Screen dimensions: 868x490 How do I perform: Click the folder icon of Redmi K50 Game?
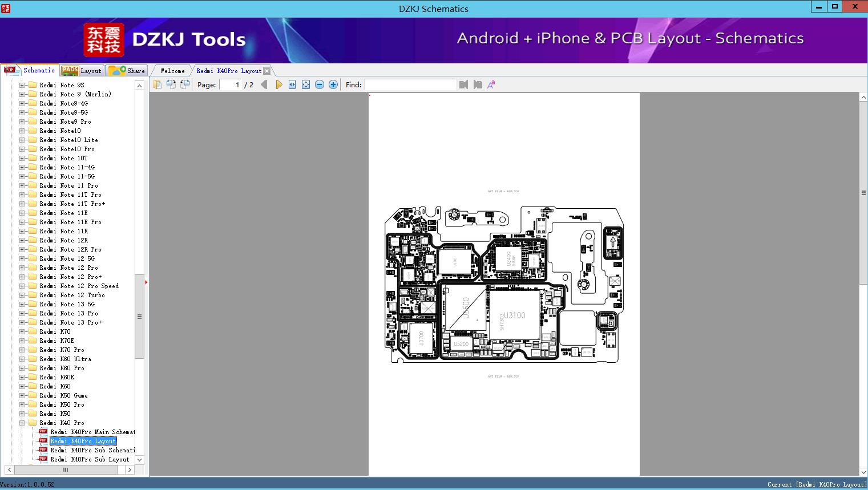pos(33,395)
